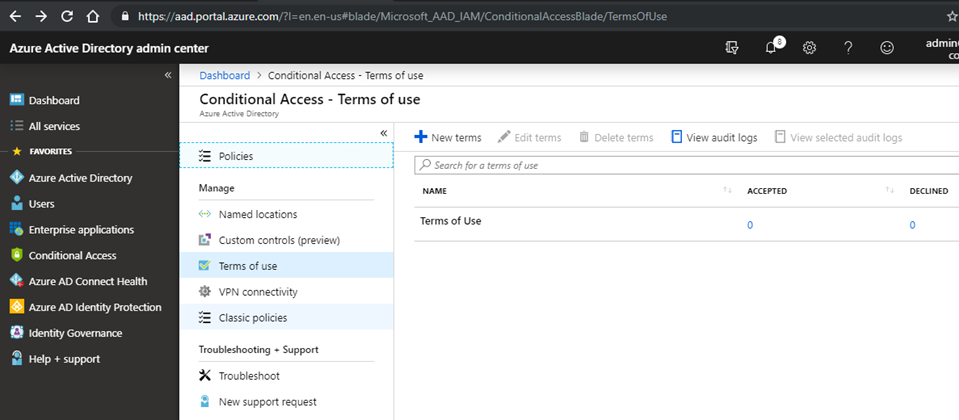Viewport: 959px width, 420px height.
Task: Click the VPN connectivity gear icon
Action: pyautogui.click(x=205, y=292)
